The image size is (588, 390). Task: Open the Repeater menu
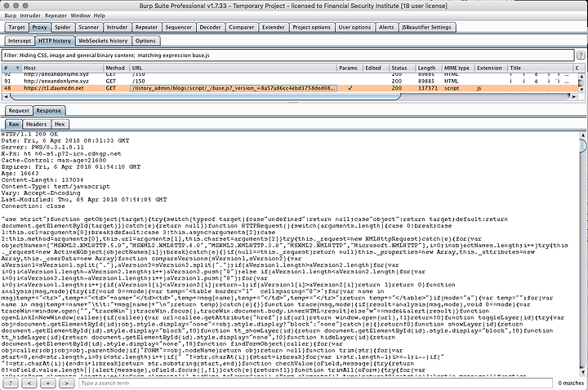point(56,16)
